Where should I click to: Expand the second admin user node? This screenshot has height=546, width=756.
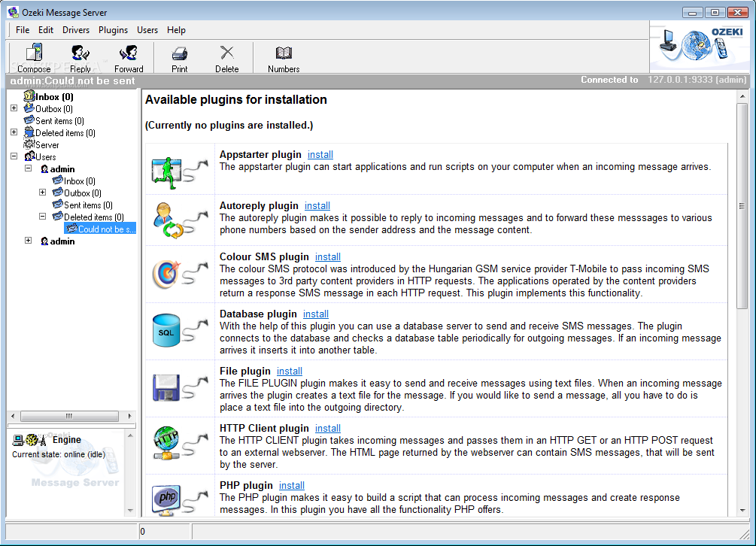[29, 241]
